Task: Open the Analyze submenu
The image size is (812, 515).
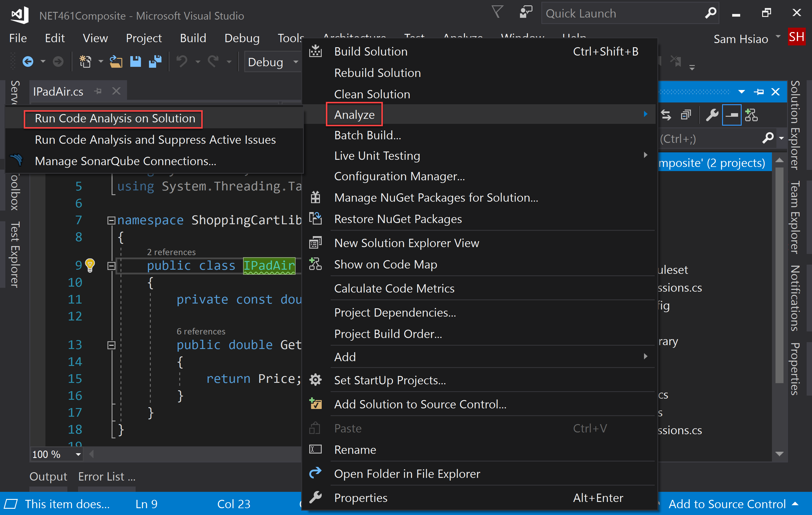Action: click(354, 114)
